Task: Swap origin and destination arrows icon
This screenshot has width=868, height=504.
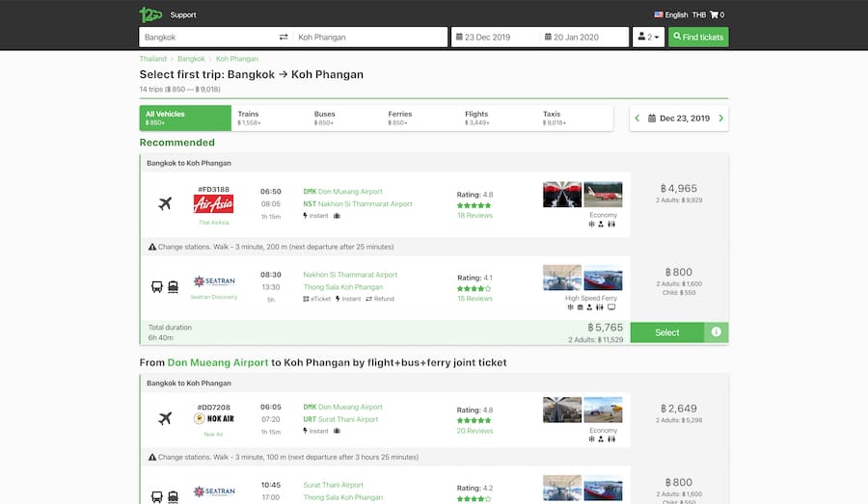Action: [284, 38]
